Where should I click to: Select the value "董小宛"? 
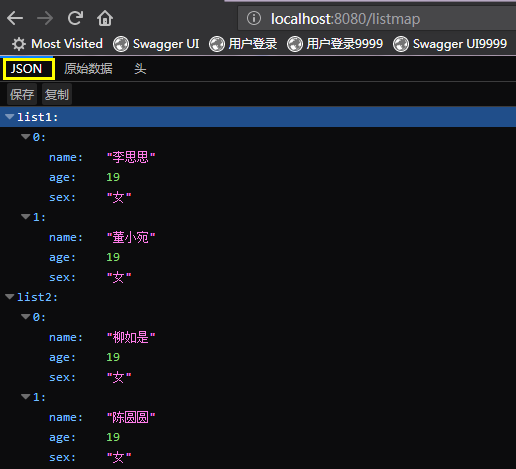131,237
